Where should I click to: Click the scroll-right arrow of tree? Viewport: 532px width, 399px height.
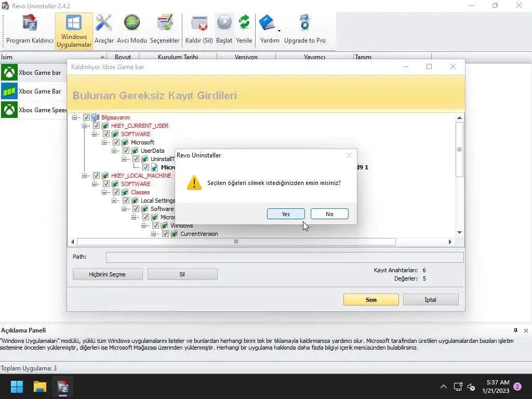pos(450,242)
